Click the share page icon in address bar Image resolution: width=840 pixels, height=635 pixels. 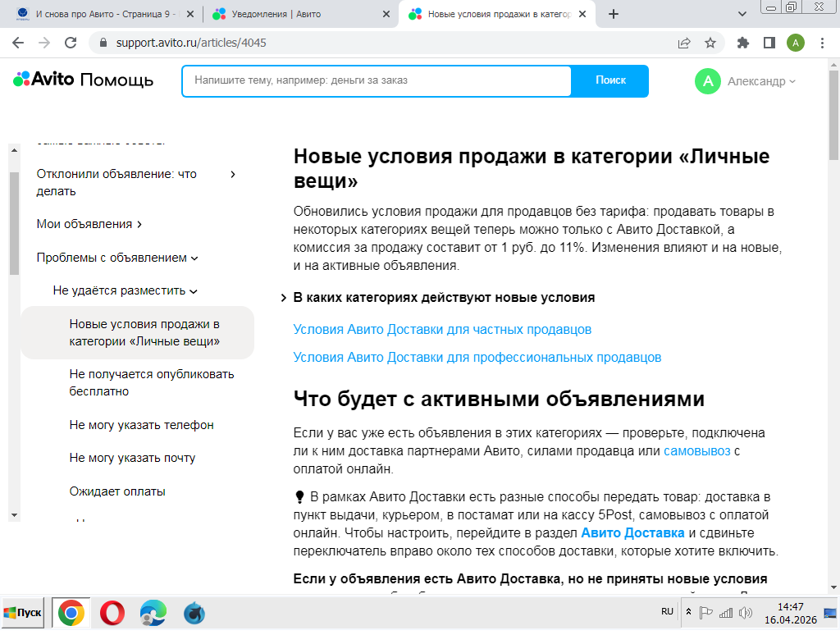pyautogui.click(x=684, y=43)
